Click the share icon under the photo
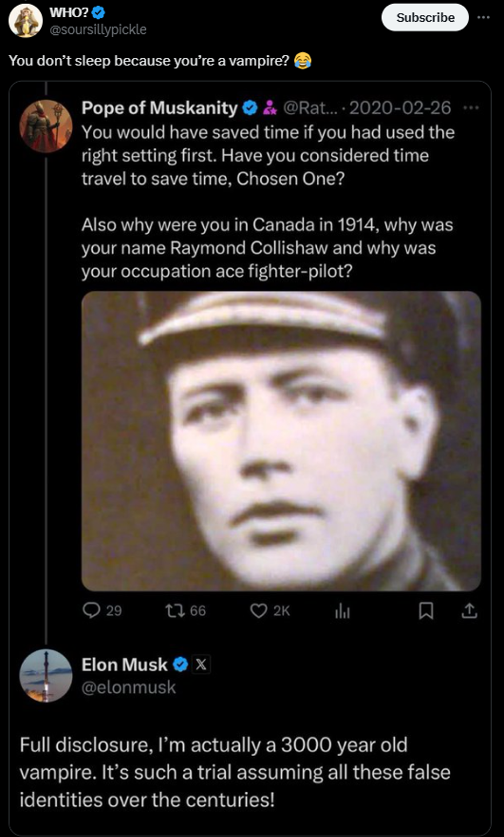 point(469,611)
